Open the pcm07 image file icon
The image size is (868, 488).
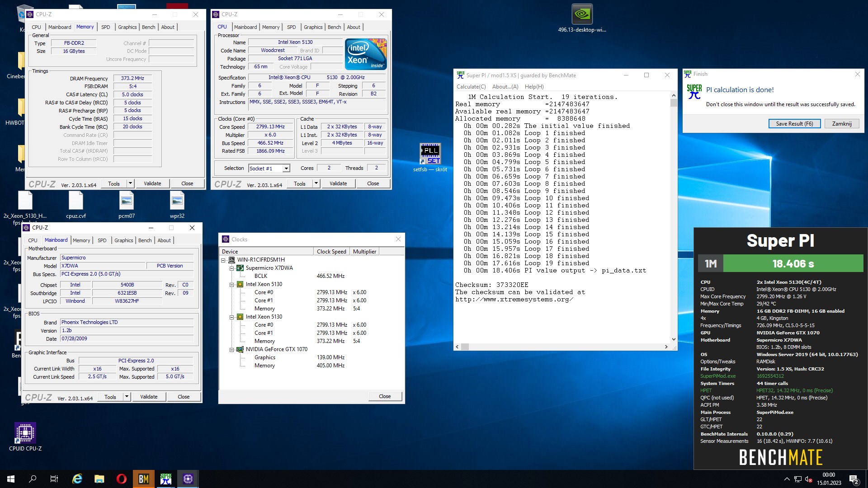click(127, 205)
